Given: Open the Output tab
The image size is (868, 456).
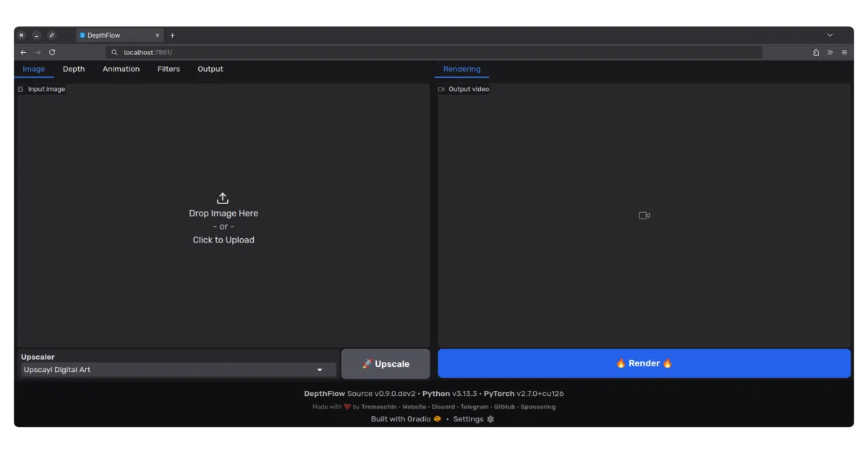Looking at the screenshot, I should point(210,69).
